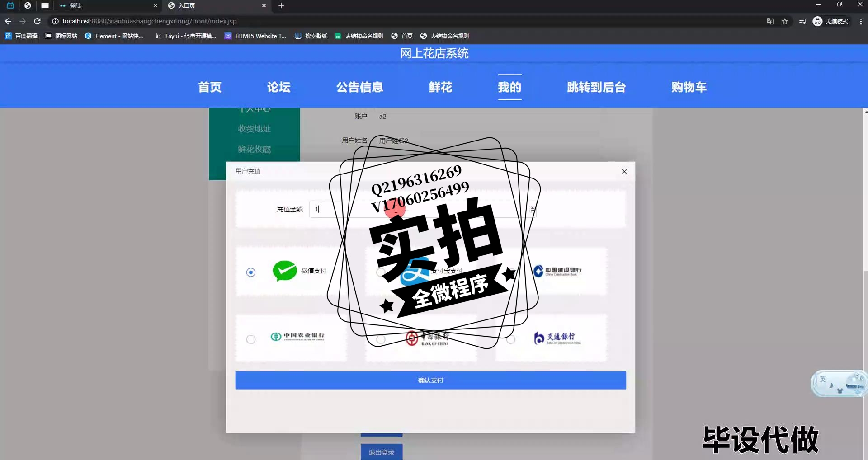
Task: Open the 百度翻译 bookmark
Action: 21,36
